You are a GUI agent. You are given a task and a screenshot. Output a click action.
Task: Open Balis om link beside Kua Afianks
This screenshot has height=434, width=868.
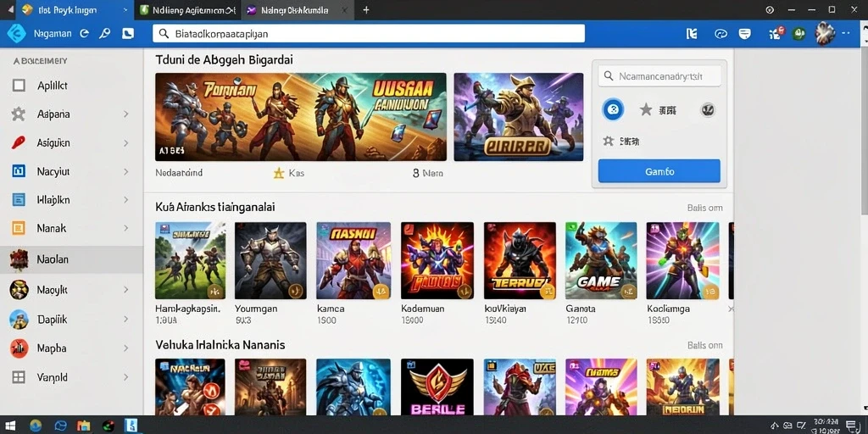(704, 209)
